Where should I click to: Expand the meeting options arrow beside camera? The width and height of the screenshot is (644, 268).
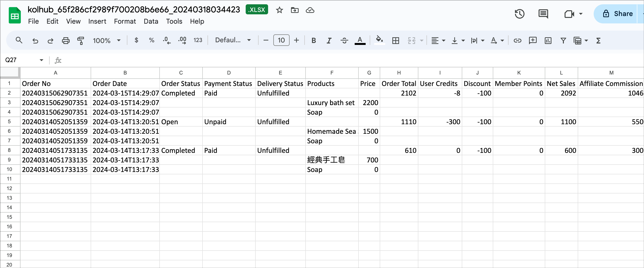pos(581,14)
